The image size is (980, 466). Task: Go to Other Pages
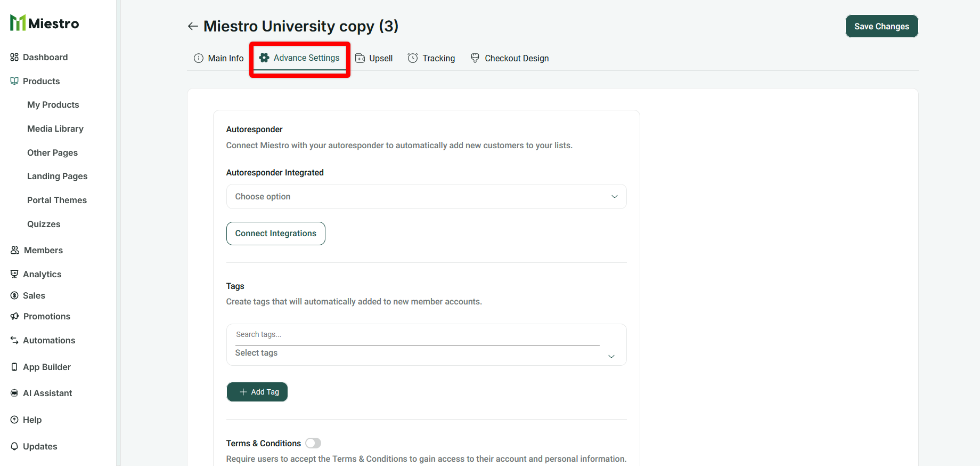(x=53, y=152)
